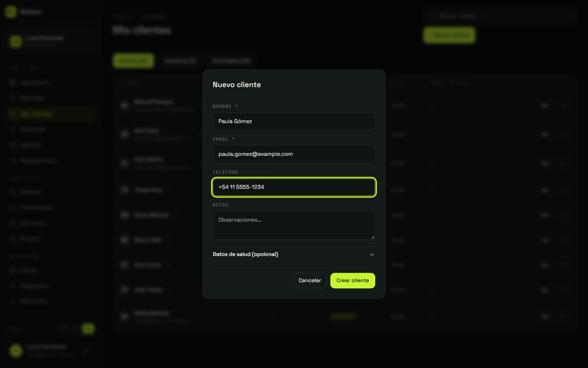Click the Cancelar button

point(310,280)
